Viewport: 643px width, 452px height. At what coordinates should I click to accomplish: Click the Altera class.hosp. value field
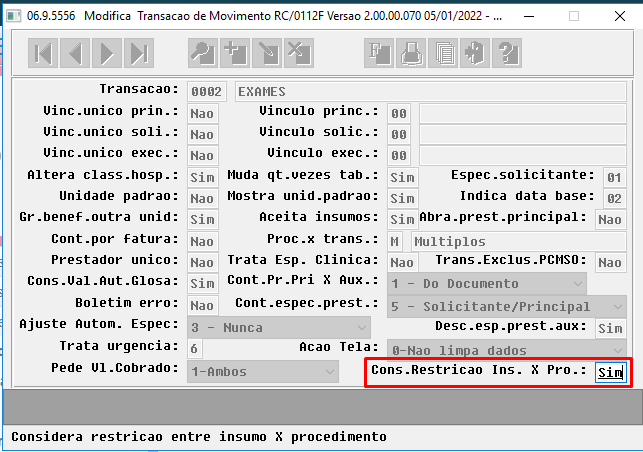[203, 178]
